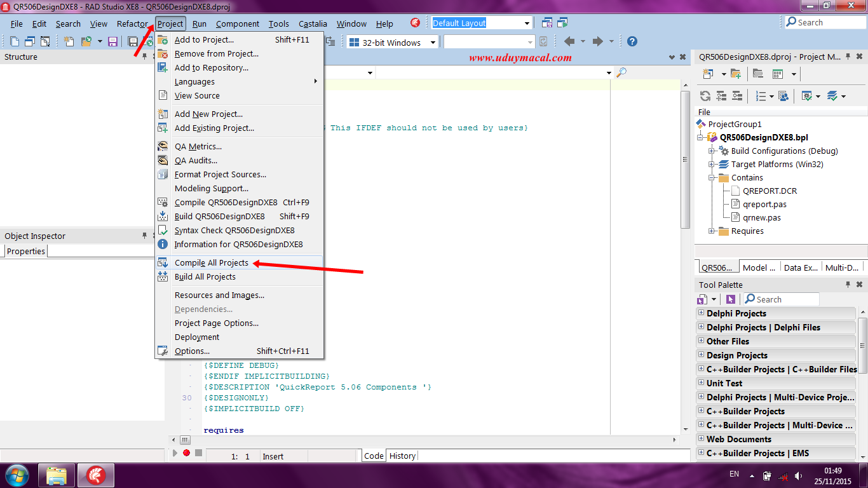The height and width of the screenshot is (488, 868).
Task: Close the Project Manager panel
Action: pos(860,56)
